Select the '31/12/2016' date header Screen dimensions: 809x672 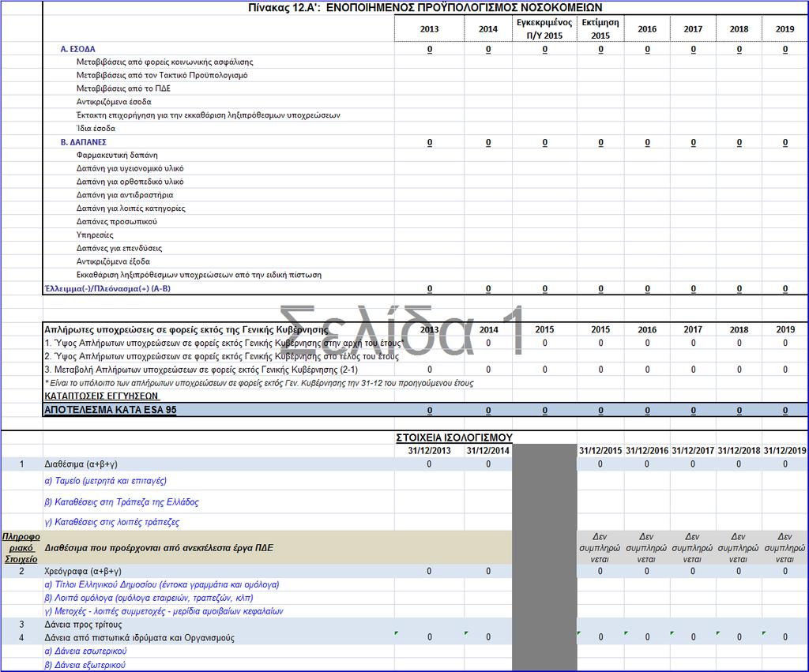(647, 451)
